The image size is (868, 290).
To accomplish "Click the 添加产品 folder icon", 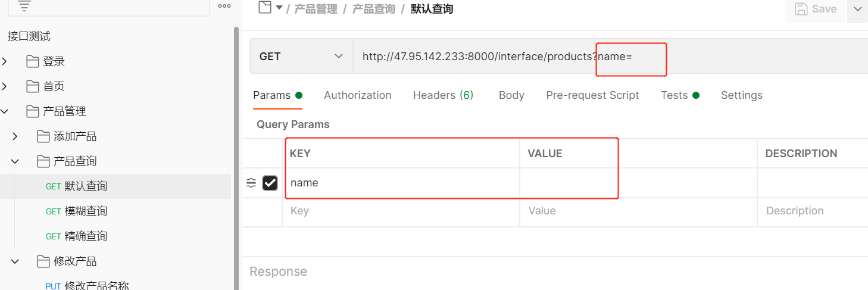I will [43, 136].
